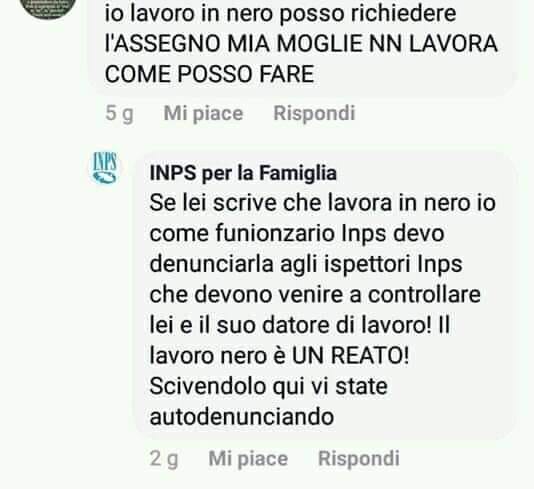Tap the line "Scivendolo qui vi state"
The image size is (534, 489).
268,387
